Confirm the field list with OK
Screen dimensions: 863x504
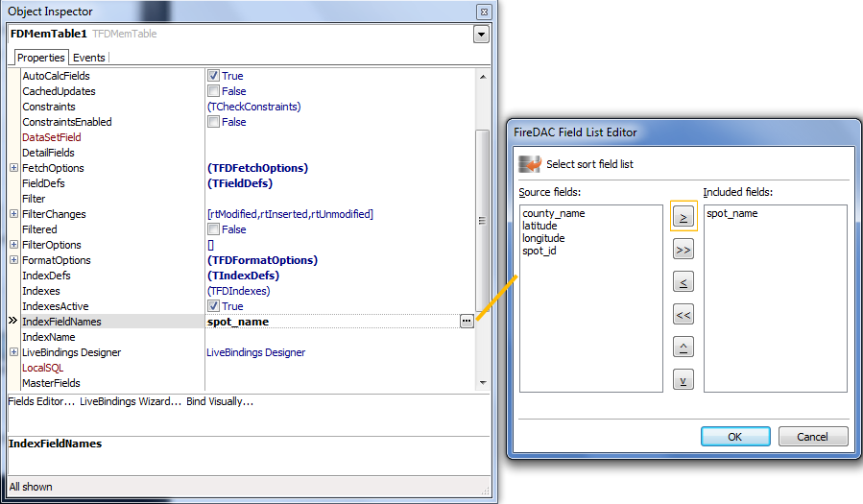coord(735,437)
